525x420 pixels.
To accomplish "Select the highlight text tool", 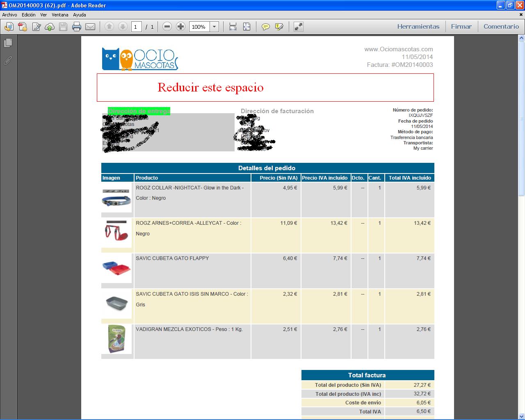I will (x=279, y=27).
